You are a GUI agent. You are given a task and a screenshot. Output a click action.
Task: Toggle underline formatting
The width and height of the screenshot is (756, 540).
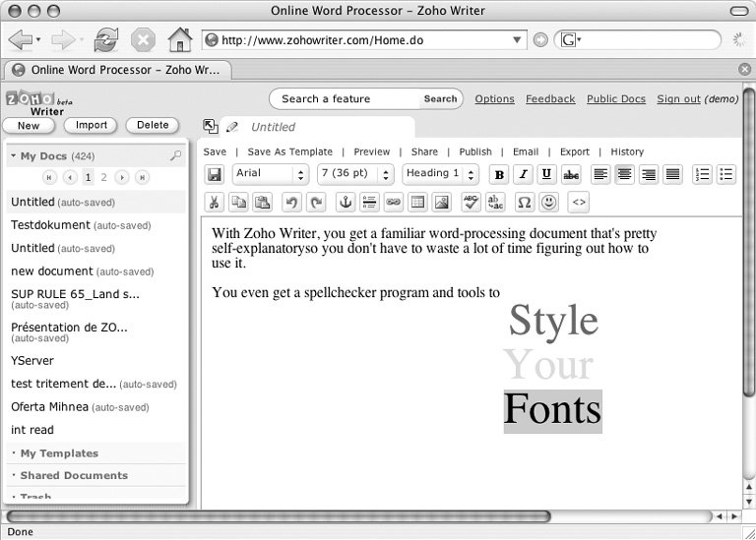[546, 174]
